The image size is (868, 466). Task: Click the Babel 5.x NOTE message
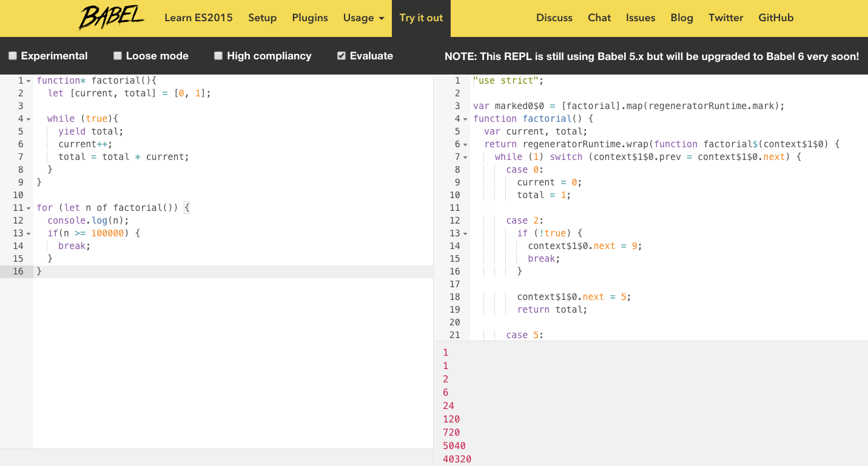click(652, 56)
